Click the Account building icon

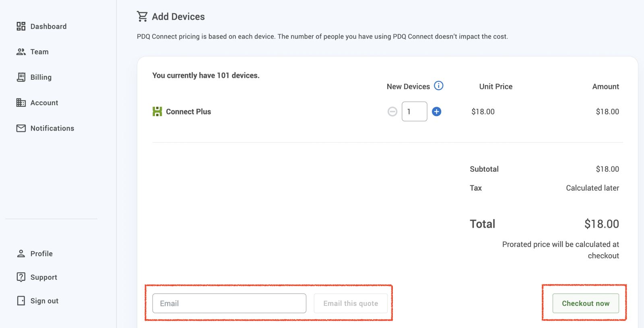(21, 102)
